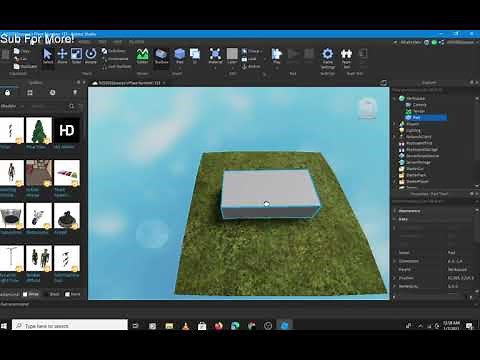The width and height of the screenshot is (480, 360).
Task: Select the humanoid dummy thumbnail
Action: coord(11,173)
